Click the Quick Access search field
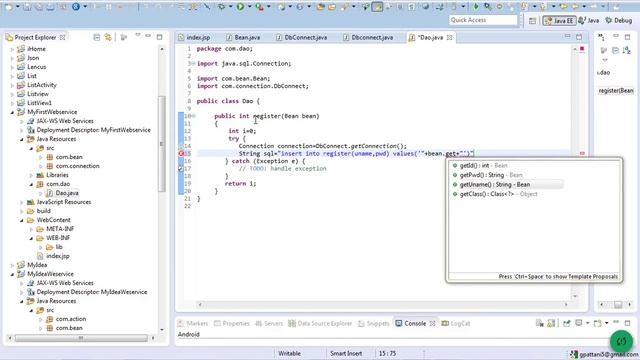Screen dimensions: 640x360 483,20
